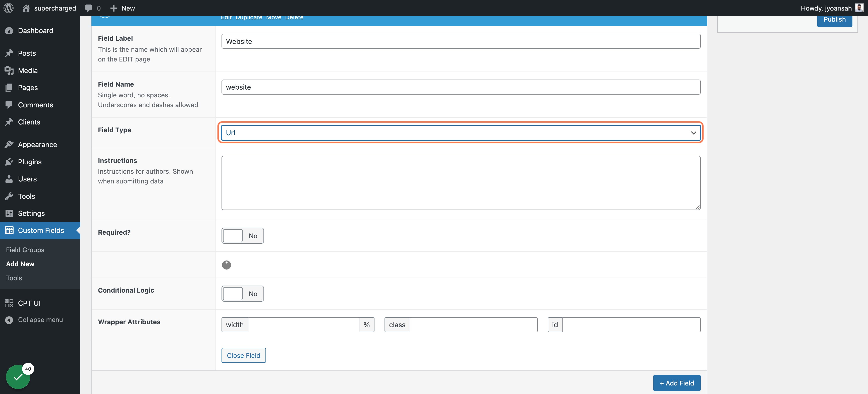
Task: Click the Collapse menu arrow icon
Action: click(9, 320)
